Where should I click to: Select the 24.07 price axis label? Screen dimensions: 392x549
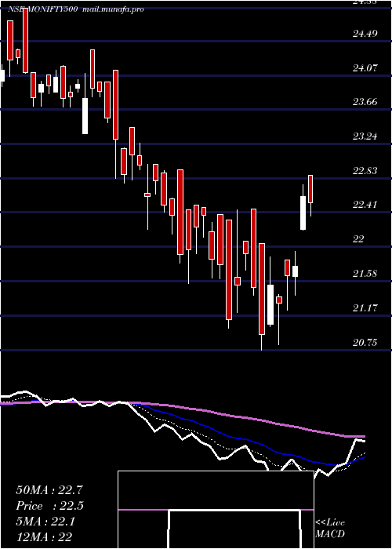(365, 68)
